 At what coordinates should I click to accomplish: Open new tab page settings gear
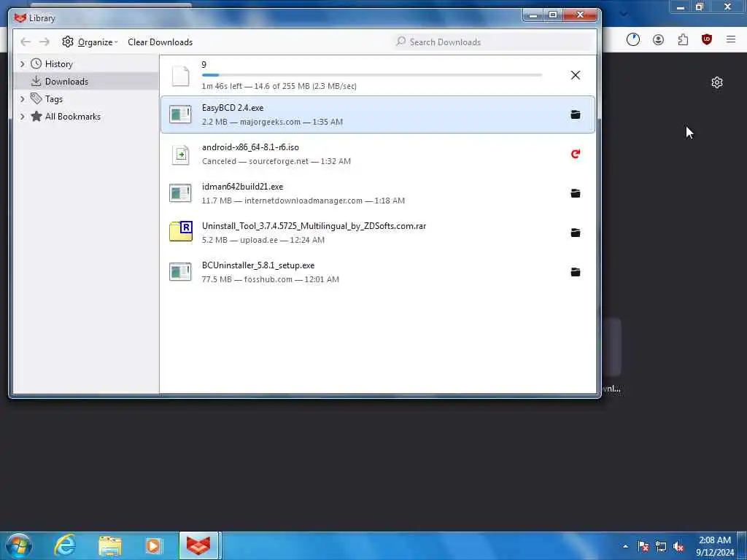click(x=717, y=82)
